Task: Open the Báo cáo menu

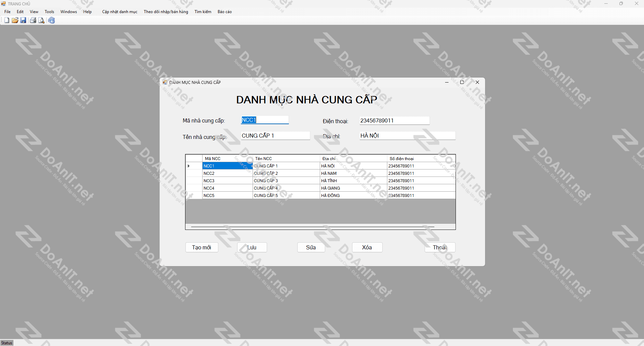Action: [225, 12]
